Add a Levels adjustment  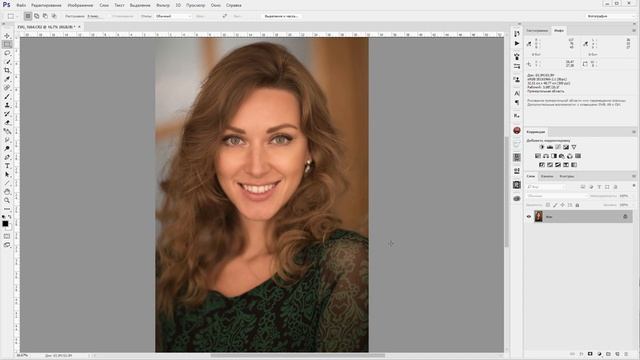coord(550,147)
